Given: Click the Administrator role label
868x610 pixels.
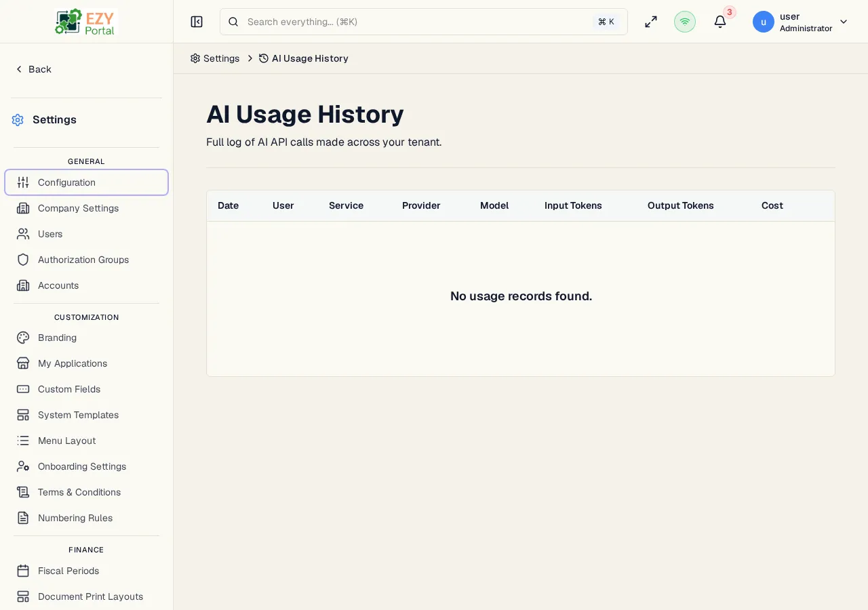Looking at the screenshot, I should point(806,28).
